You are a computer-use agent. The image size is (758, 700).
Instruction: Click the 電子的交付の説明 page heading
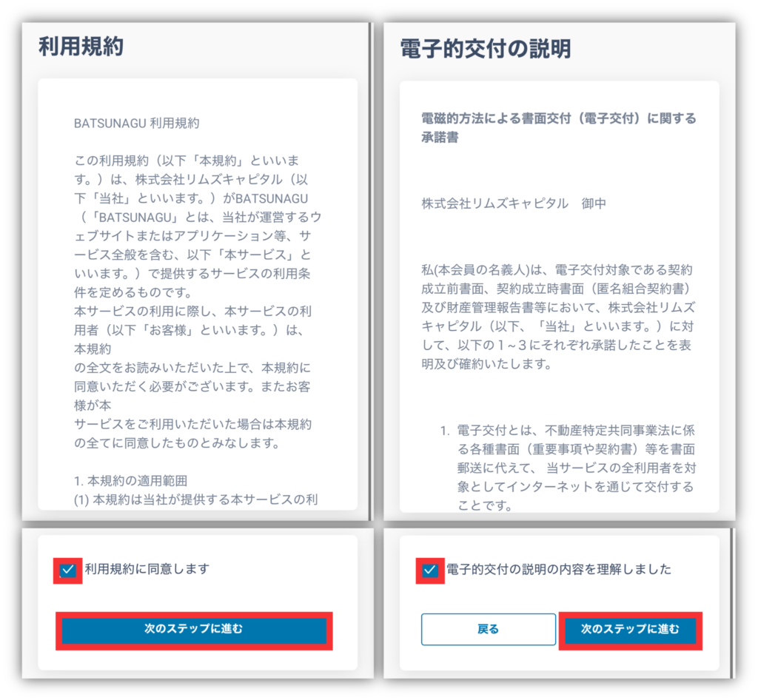coord(486,49)
